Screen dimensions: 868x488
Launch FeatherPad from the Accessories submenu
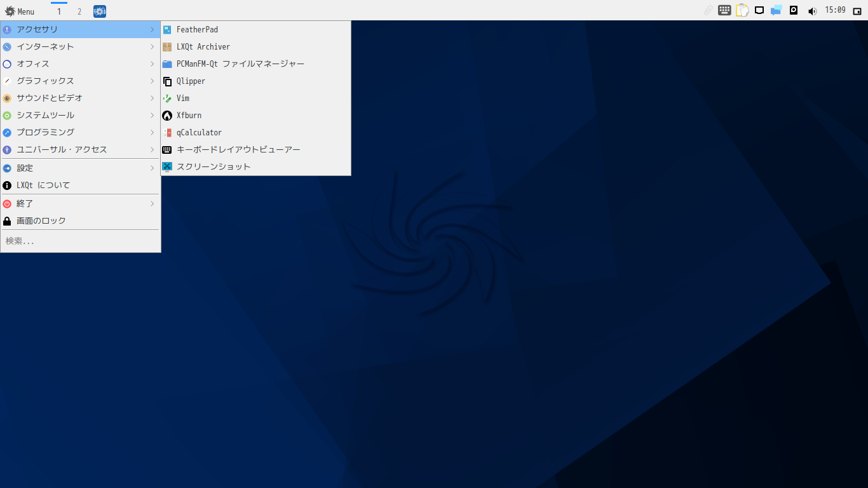[x=255, y=29]
